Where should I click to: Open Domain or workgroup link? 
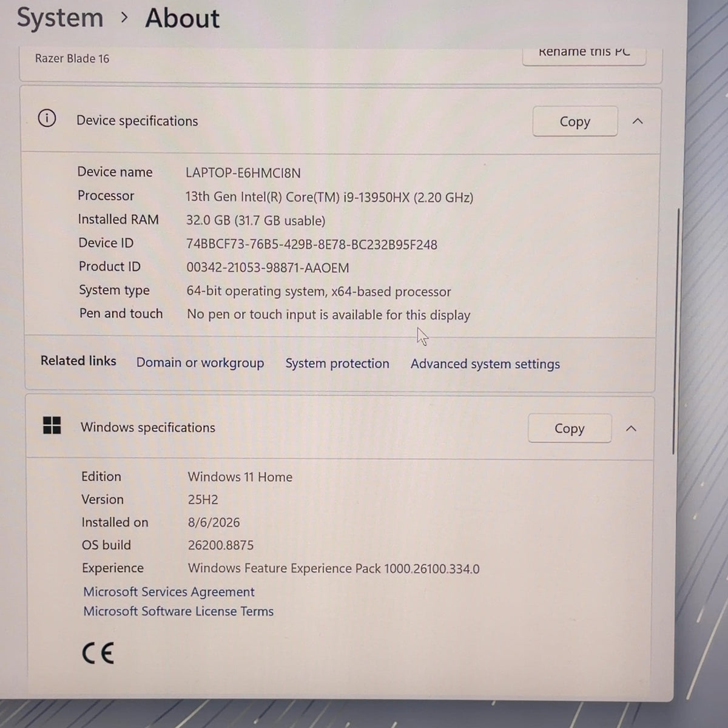pyautogui.click(x=200, y=363)
